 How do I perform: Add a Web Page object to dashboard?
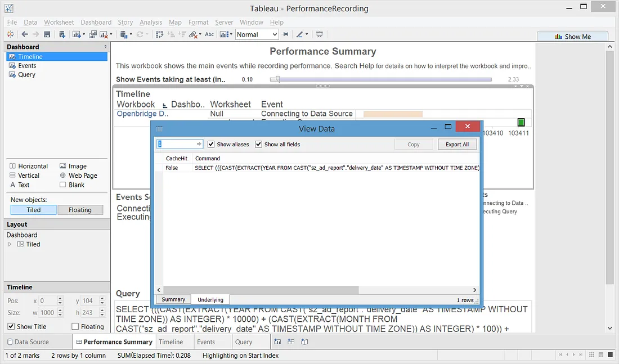(78, 176)
